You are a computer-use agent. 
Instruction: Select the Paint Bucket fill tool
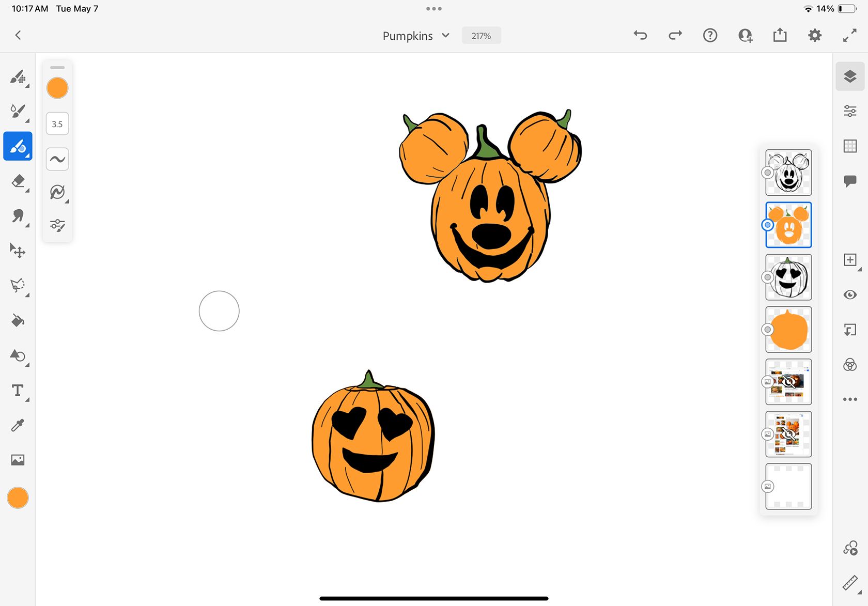pos(18,321)
